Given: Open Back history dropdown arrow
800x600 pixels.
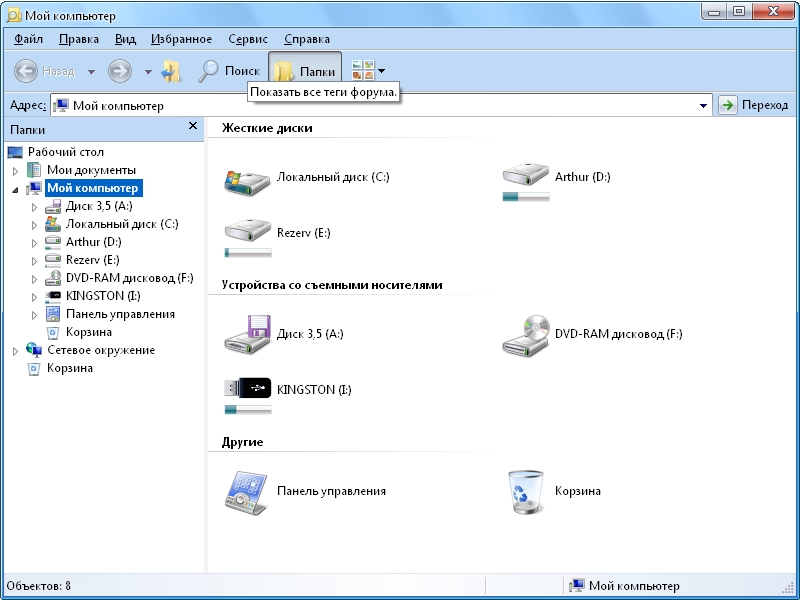Looking at the screenshot, I should point(91,71).
